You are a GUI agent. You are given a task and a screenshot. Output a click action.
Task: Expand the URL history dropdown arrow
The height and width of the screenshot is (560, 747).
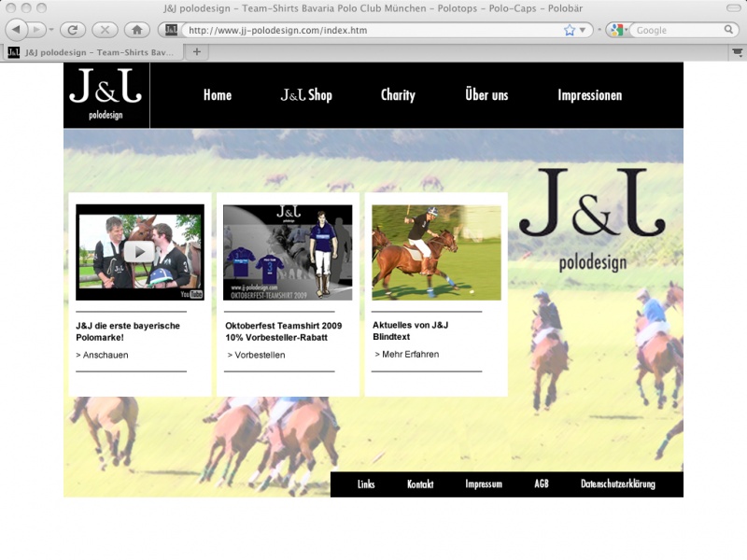point(585,30)
